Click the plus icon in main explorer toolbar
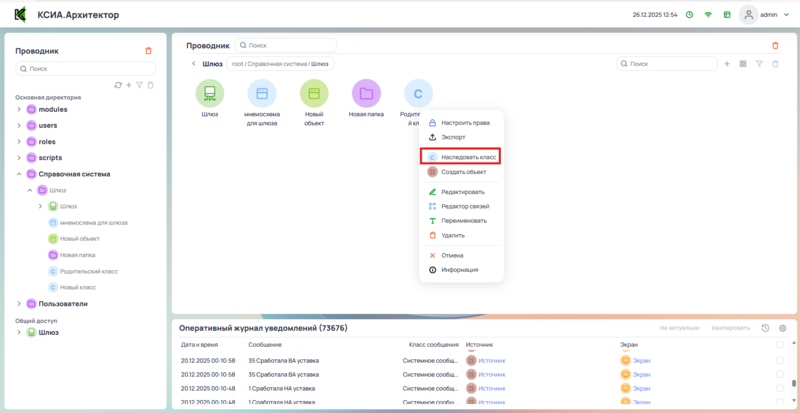Screen dimensions: 800x413 click(x=727, y=64)
